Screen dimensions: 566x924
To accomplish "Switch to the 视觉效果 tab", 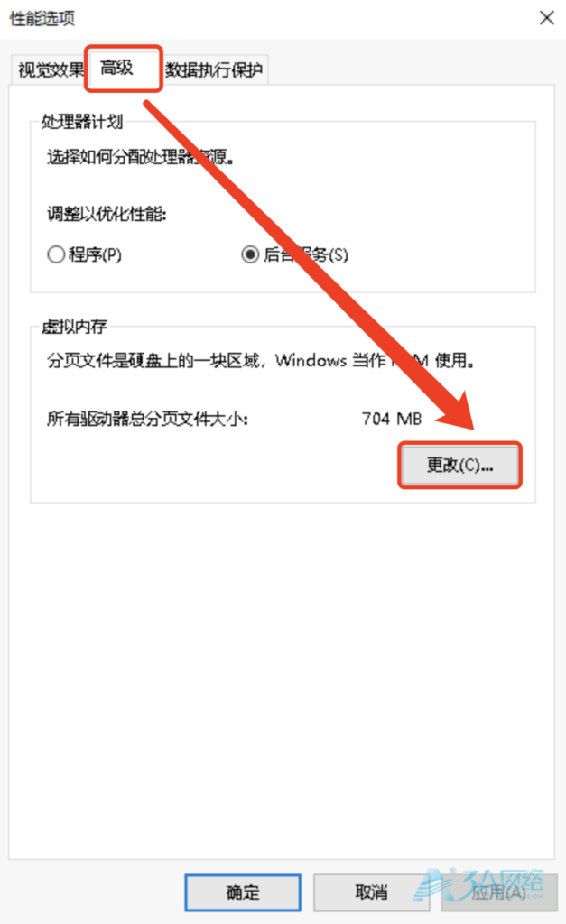I will [x=51, y=70].
